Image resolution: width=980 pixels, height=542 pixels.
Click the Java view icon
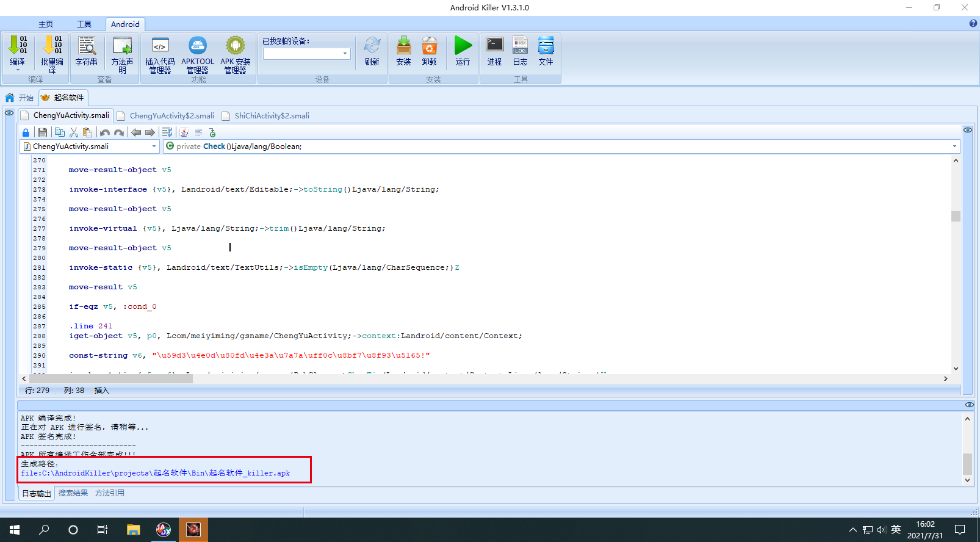click(184, 132)
